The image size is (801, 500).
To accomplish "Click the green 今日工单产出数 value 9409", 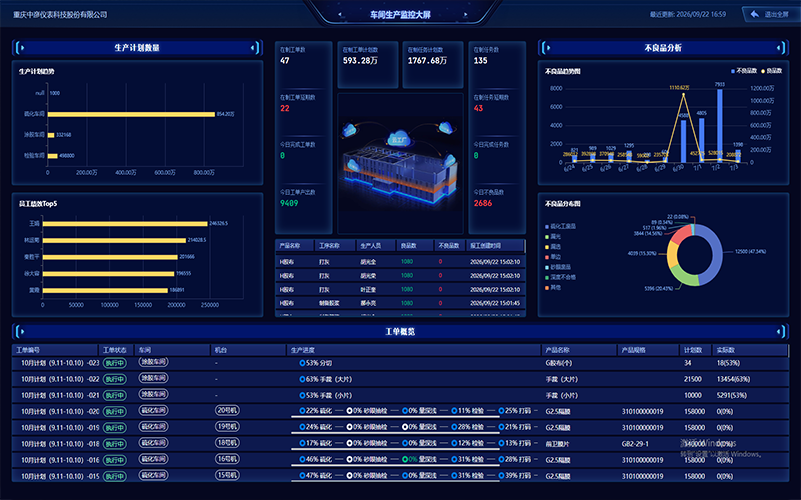I will (x=289, y=203).
